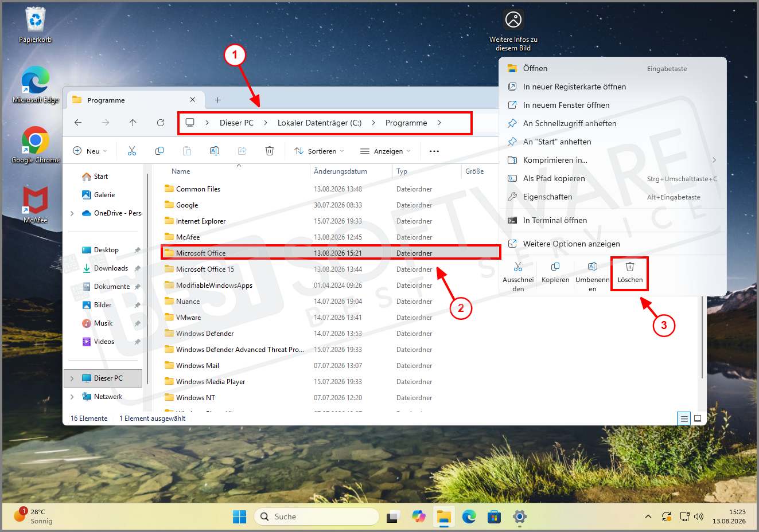Image resolution: width=759 pixels, height=532 pixels.
Task: Sort by the Name column header
Action: tap(181, 171)
